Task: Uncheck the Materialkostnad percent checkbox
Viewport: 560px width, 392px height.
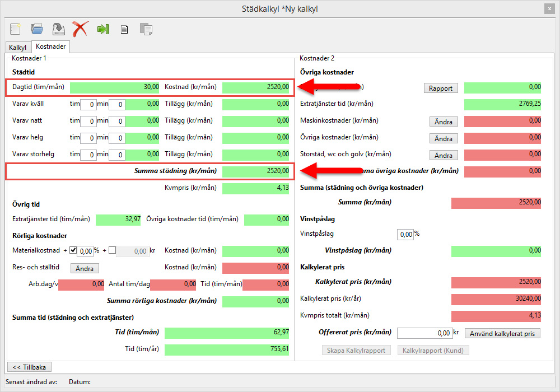Action: click(x=73, y=250)
